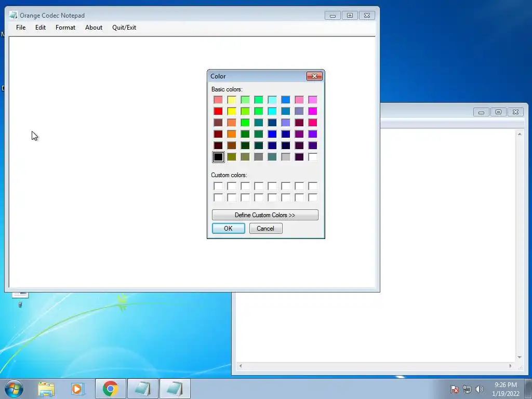Pick the magenta swatch in second row
The image size is (532, 399).
pyautogui.click(x=313, y=111)
